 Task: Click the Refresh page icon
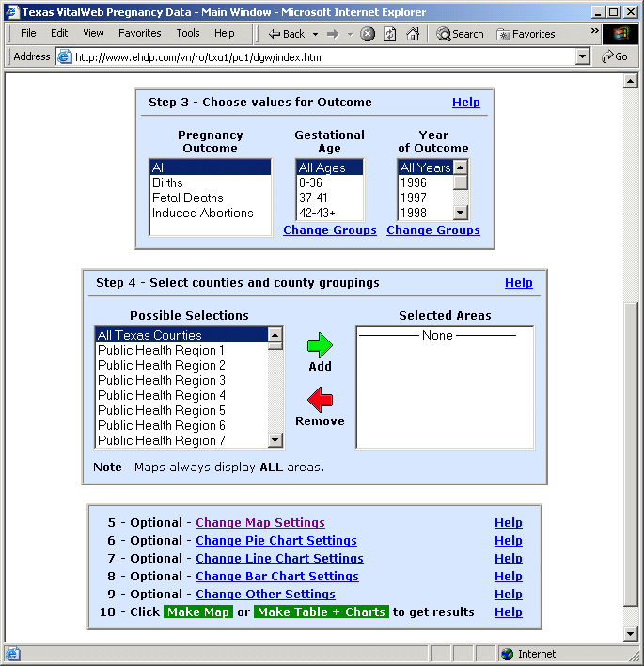390,34
